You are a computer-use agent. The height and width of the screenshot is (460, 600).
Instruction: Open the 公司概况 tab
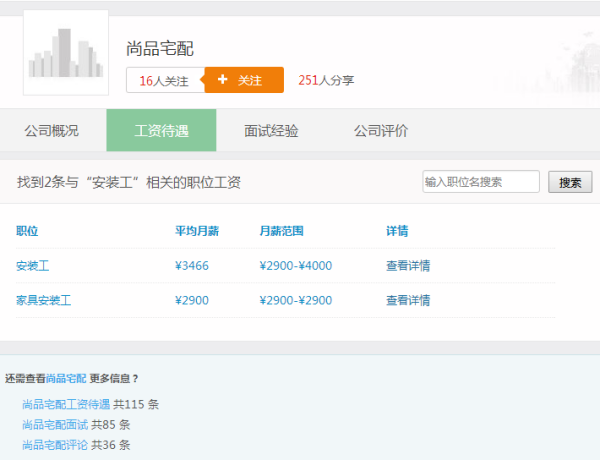pyautogui.click(x=52, y=130)
